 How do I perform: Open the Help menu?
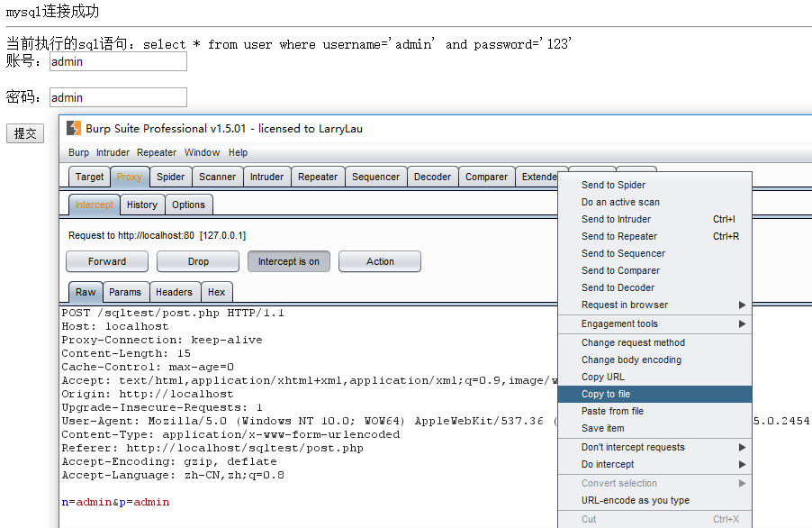[239, 152]
